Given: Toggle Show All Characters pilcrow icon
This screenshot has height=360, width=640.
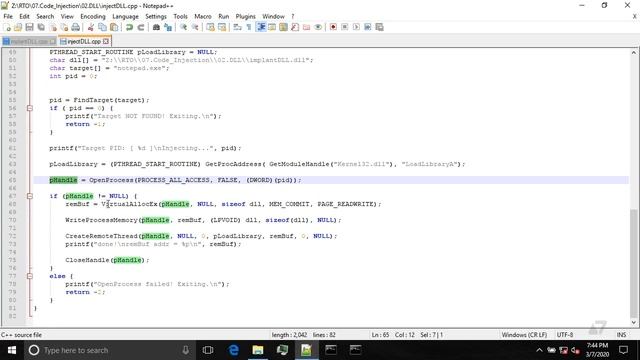Looking at the screenshot, I should point(249,27).
